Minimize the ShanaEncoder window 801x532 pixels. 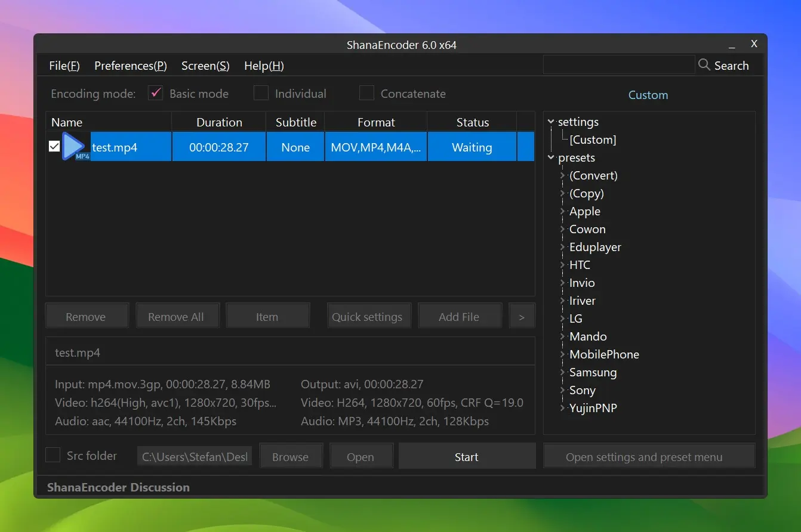click(732, 45)
